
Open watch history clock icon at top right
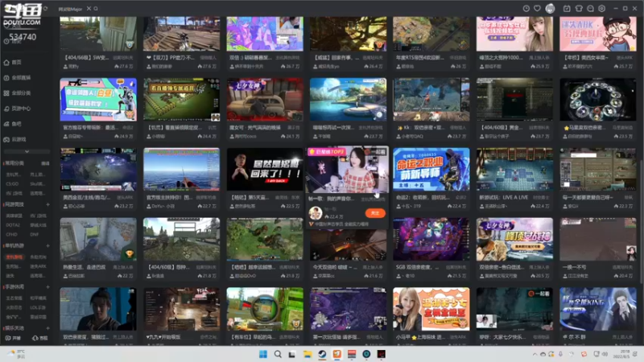point(526,8)
